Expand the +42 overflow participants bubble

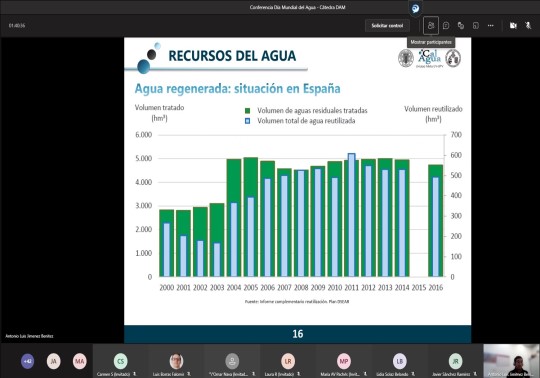28,361
